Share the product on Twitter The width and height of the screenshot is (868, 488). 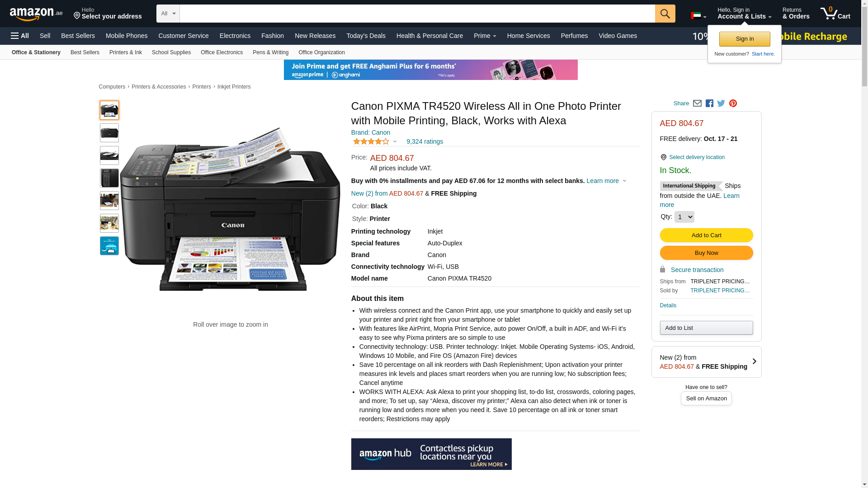[x=721, y=103]
